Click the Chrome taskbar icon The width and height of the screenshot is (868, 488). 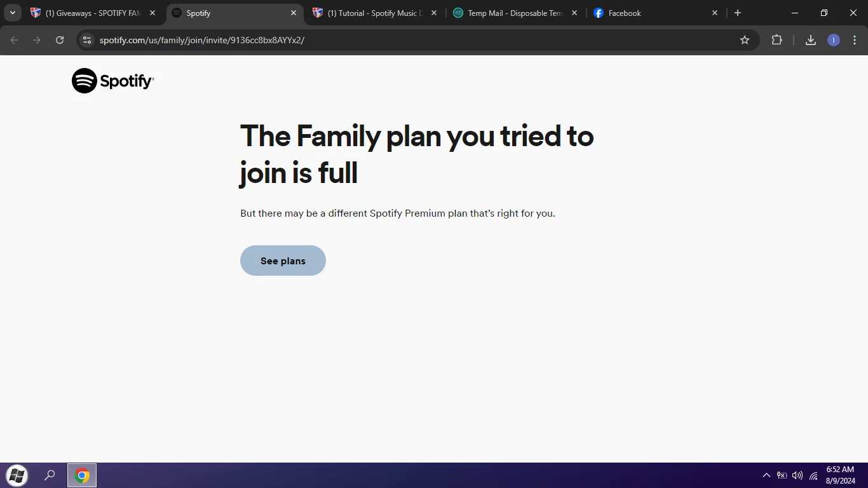82,475
